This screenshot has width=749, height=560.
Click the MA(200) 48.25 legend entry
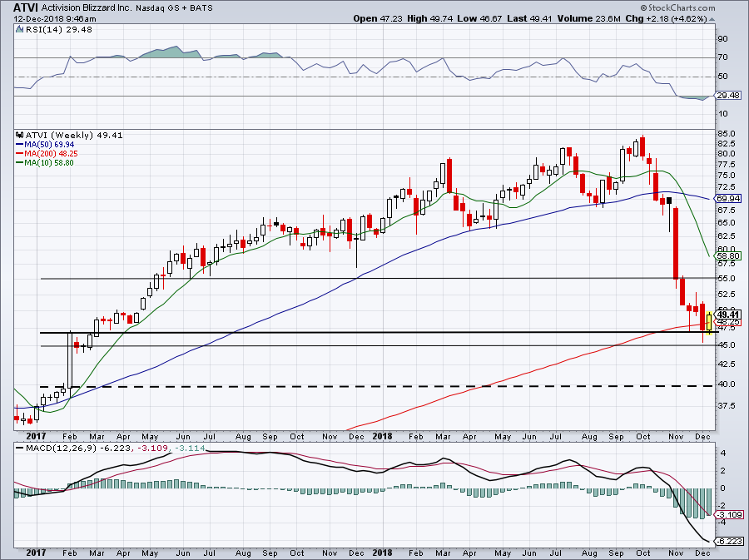pos(47,153)
